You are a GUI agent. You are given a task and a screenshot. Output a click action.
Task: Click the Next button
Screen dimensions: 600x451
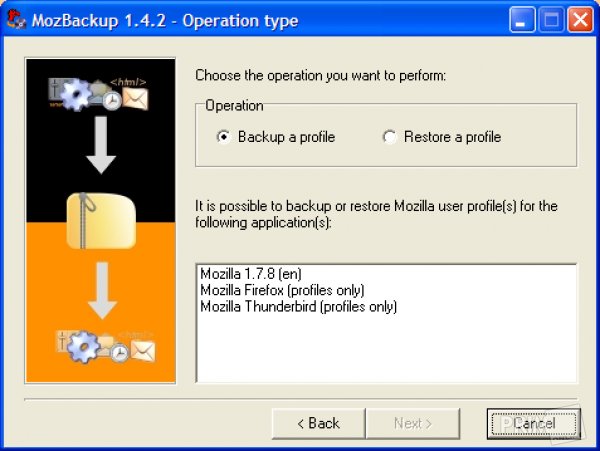click(413, 423)
